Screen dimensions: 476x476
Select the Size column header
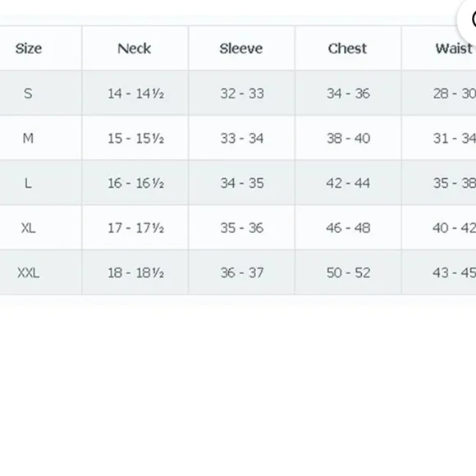pyautogui.click(x=29, y=48)
